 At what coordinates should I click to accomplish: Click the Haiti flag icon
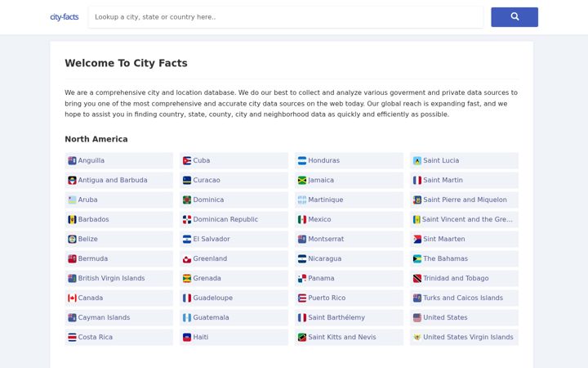point(187,337)
